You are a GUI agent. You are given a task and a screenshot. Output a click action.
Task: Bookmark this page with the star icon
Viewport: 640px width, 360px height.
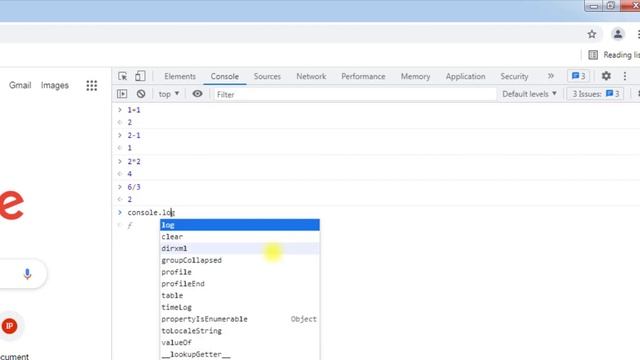[x=592, y=34]
